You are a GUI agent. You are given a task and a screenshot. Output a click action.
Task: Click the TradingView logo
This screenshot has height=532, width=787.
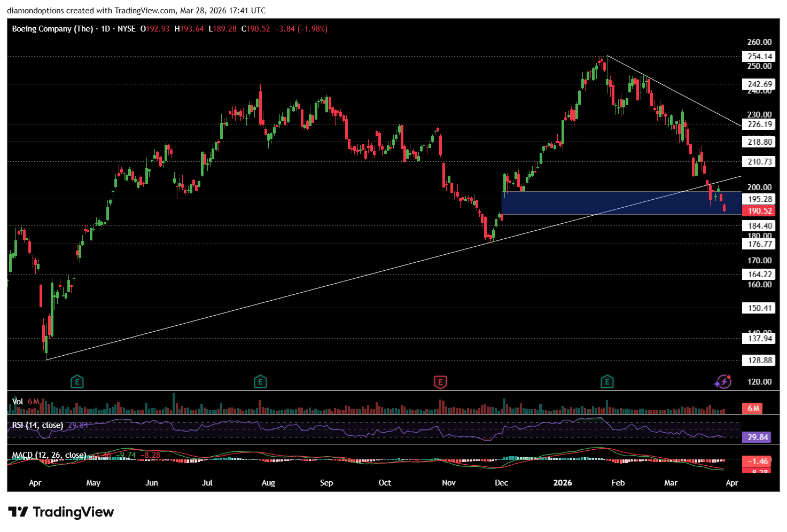click(61, 512)
